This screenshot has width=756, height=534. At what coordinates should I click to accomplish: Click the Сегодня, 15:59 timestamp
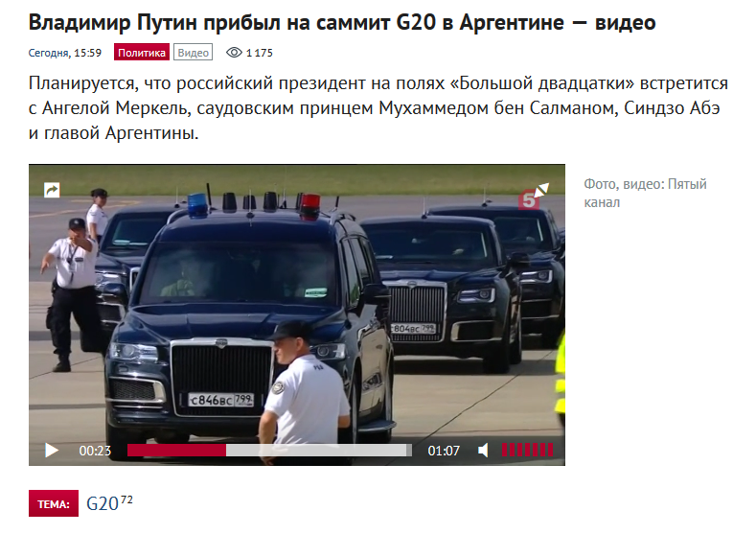64,53
